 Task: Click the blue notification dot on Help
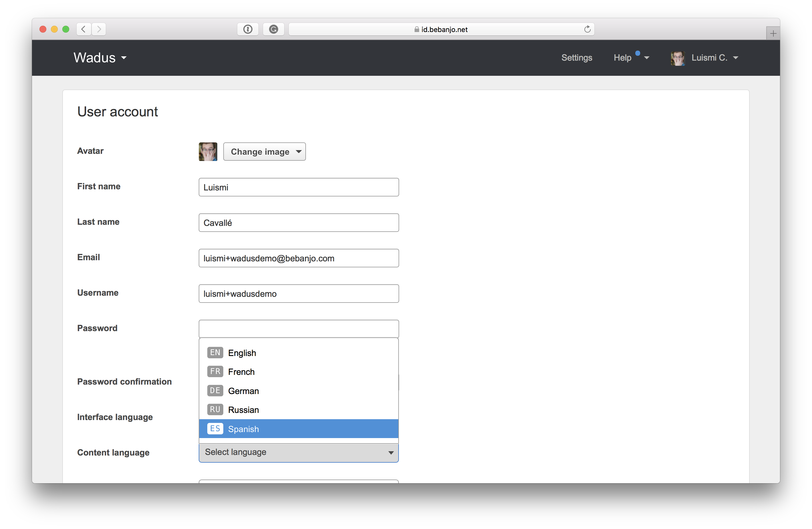point(637,53)
